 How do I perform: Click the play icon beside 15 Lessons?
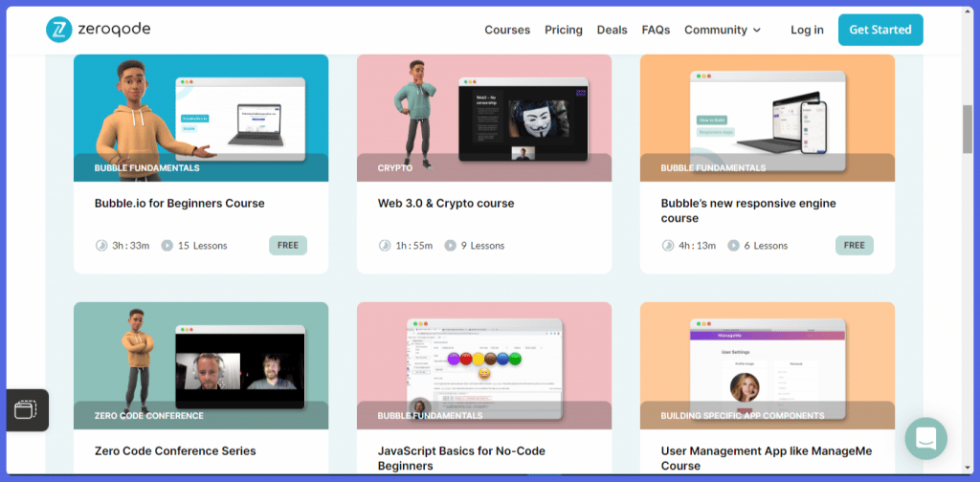167,246
